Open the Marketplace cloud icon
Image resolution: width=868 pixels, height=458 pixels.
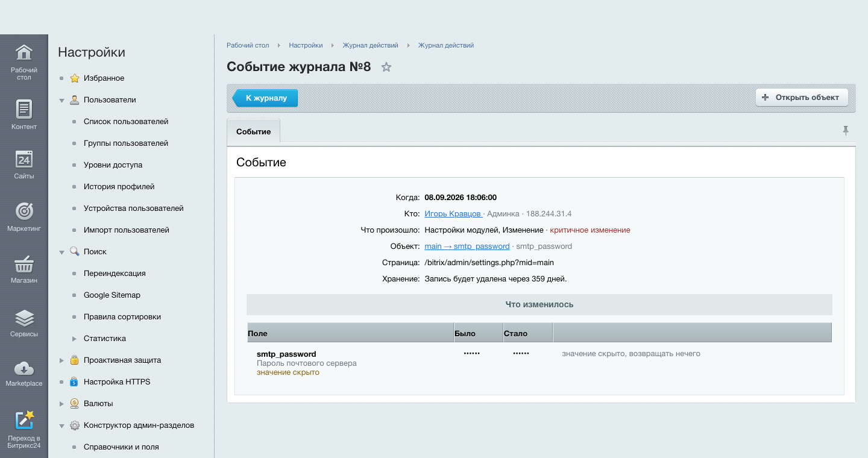[x=24, y=368]
